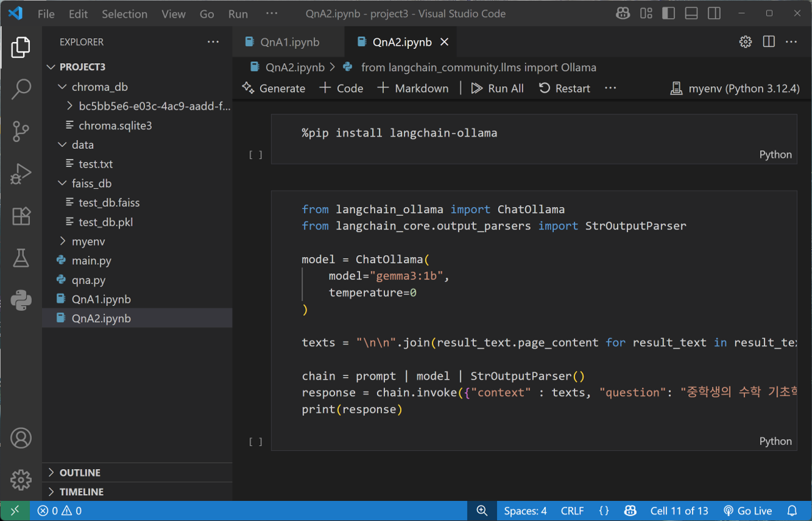Open editor More Actions ellipsis
The height and width of the screenshot is (521, 812).
791,42
